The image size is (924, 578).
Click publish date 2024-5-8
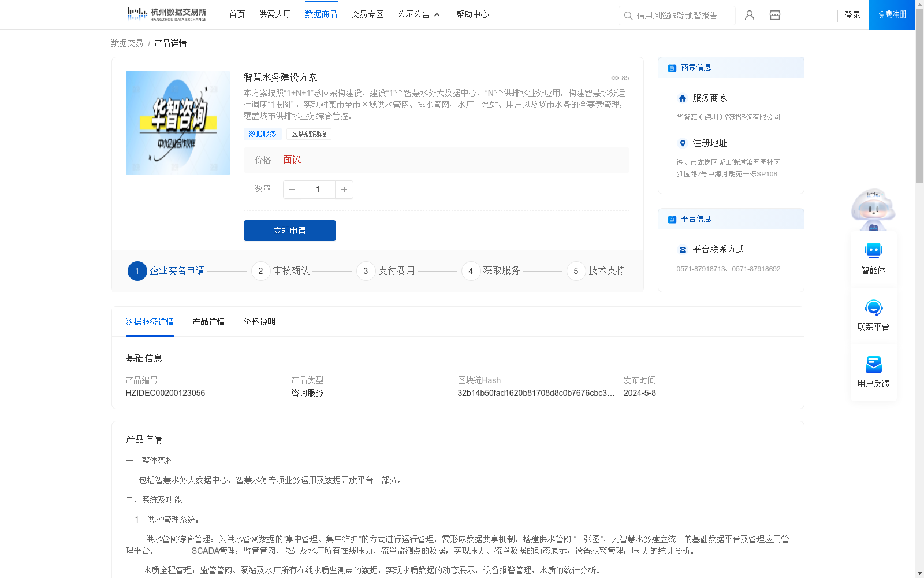click(639, 393)
